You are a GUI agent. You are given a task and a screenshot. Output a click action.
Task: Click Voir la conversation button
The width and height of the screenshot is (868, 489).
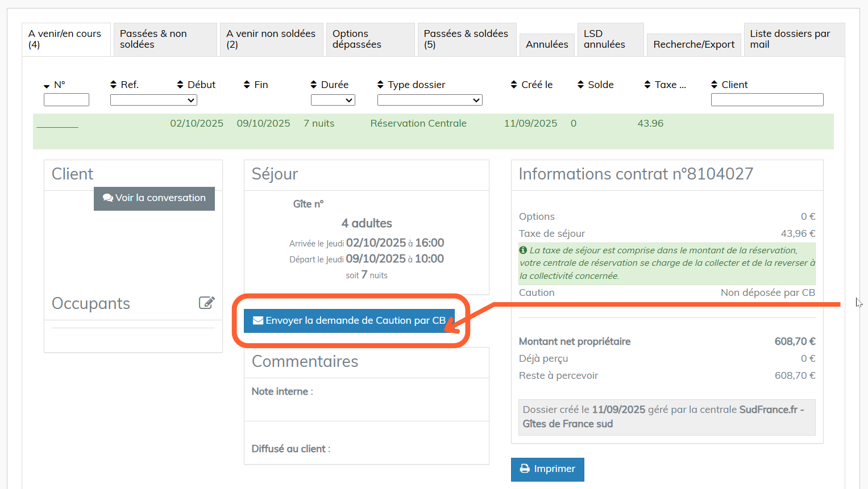(154, 198)
